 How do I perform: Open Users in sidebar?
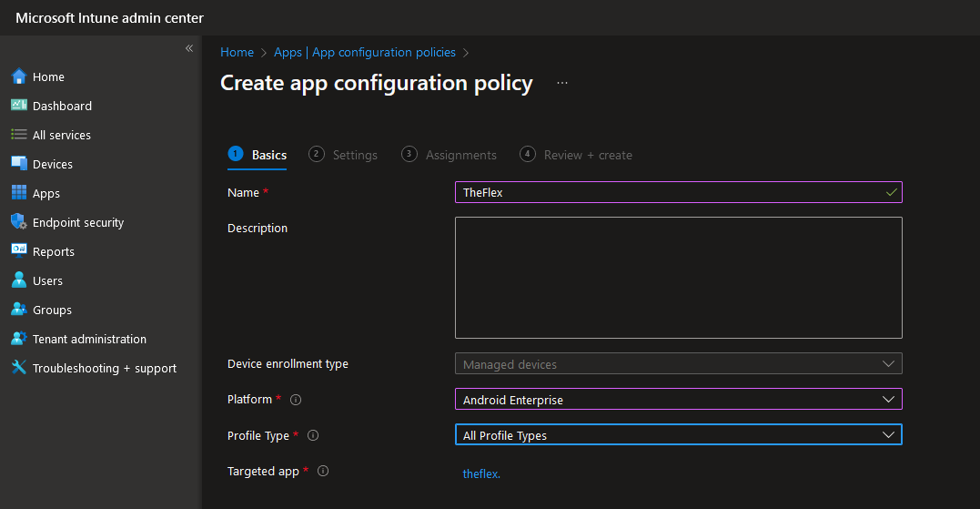47,280
